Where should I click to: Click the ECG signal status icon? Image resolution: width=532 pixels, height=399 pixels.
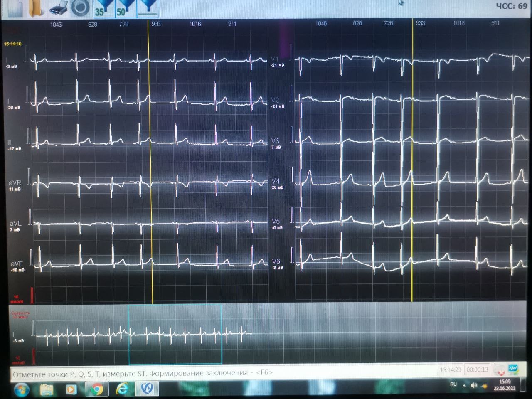513,369
